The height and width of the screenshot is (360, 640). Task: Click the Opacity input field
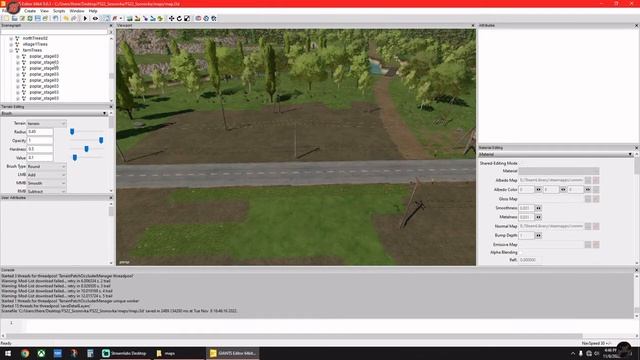(40, 140)
